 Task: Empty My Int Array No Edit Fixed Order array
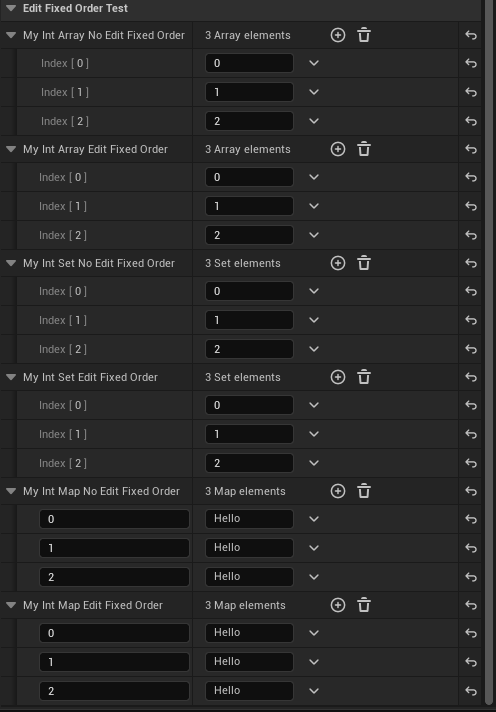tap(364, 35)
